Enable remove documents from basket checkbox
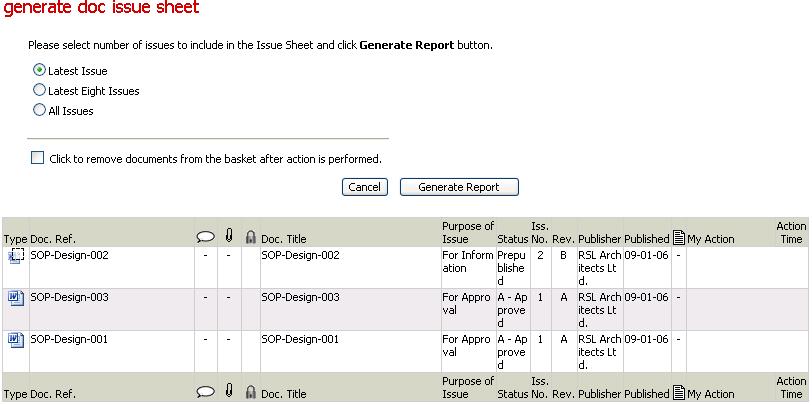Image resolution: width=812 pixels, height=405 pixels. [37, 158]
